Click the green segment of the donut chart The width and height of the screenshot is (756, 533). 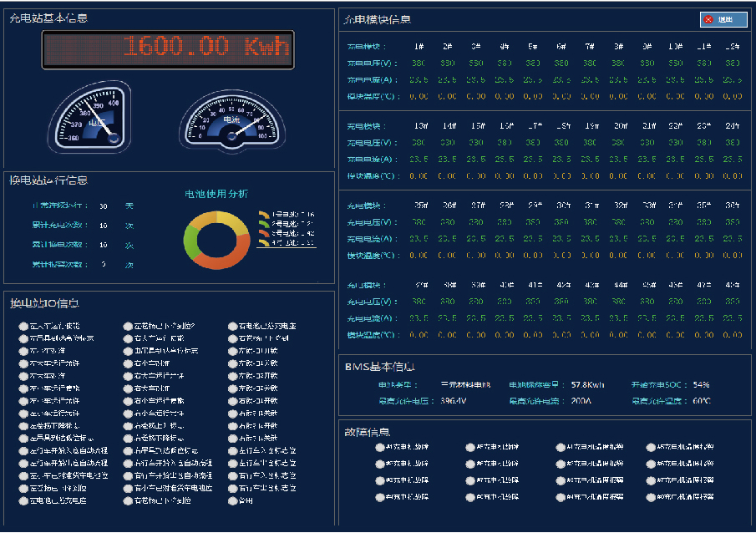click(x=191, y=241)
